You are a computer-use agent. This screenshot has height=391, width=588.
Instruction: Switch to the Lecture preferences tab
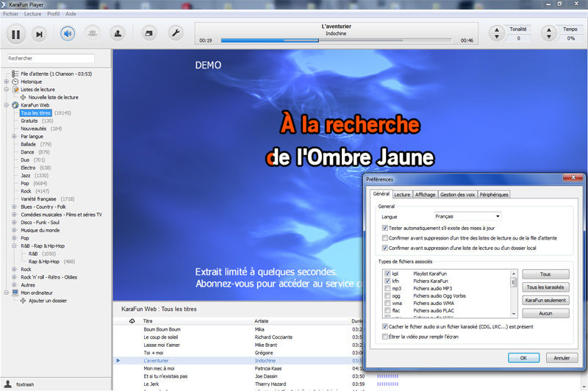click(x=402, y=195)
